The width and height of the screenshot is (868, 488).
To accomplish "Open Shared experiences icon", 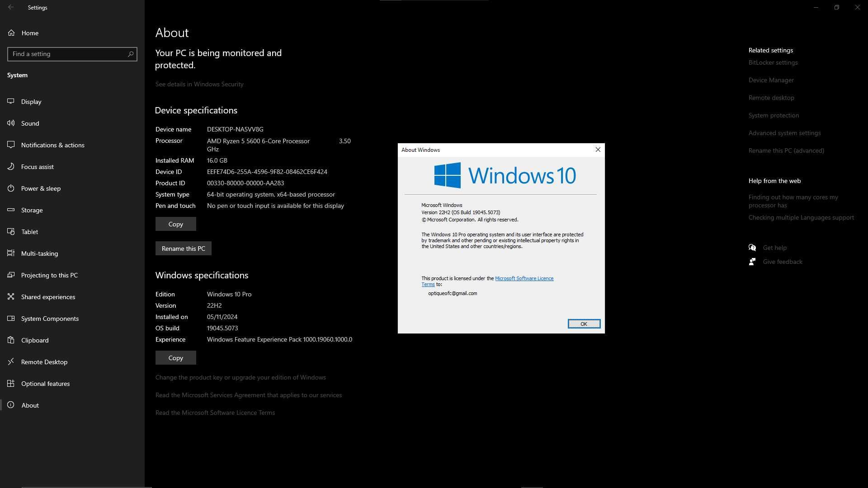I will [x=11, y=296].
